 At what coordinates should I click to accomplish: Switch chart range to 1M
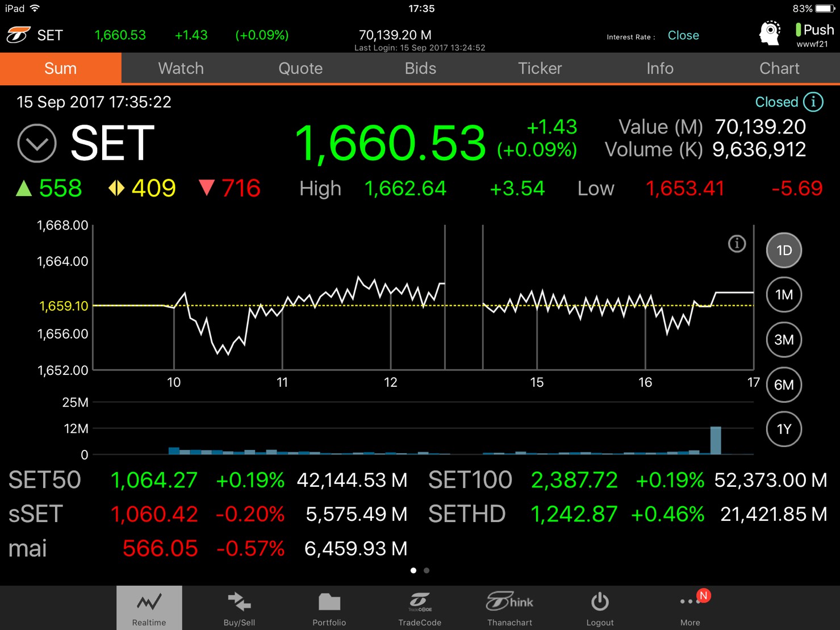click(784, 295)
